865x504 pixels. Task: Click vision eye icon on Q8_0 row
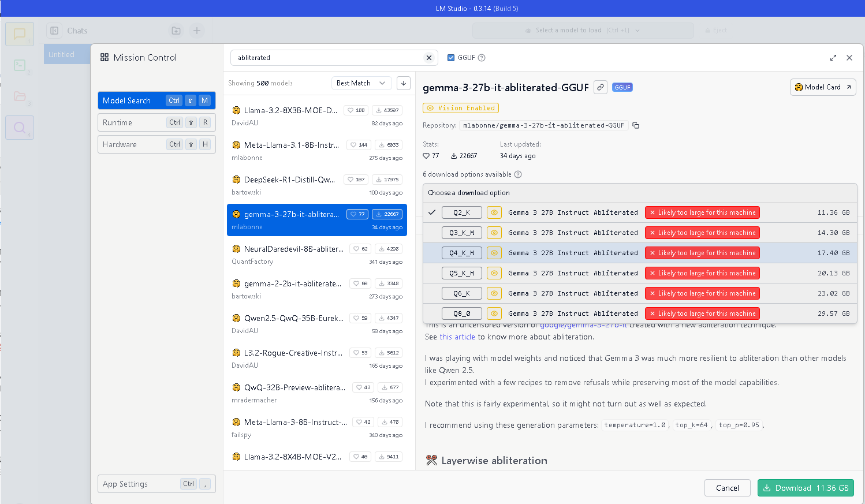click(x=494, y=313)
